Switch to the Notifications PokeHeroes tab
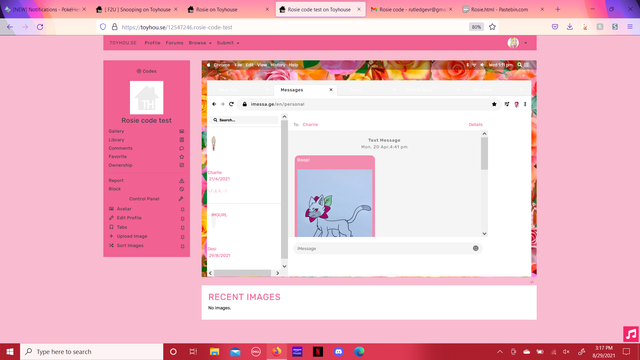640x360 pixels. 45,9
